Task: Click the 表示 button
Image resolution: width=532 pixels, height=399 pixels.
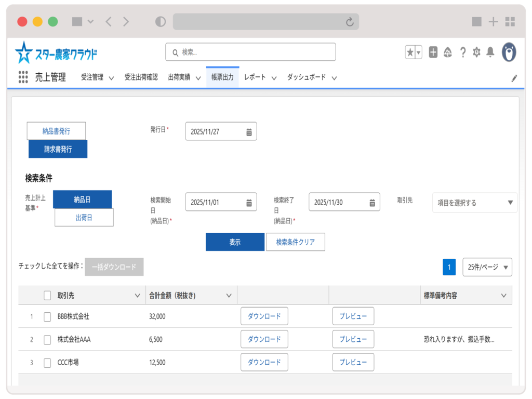Action: [x=235, y=242]
